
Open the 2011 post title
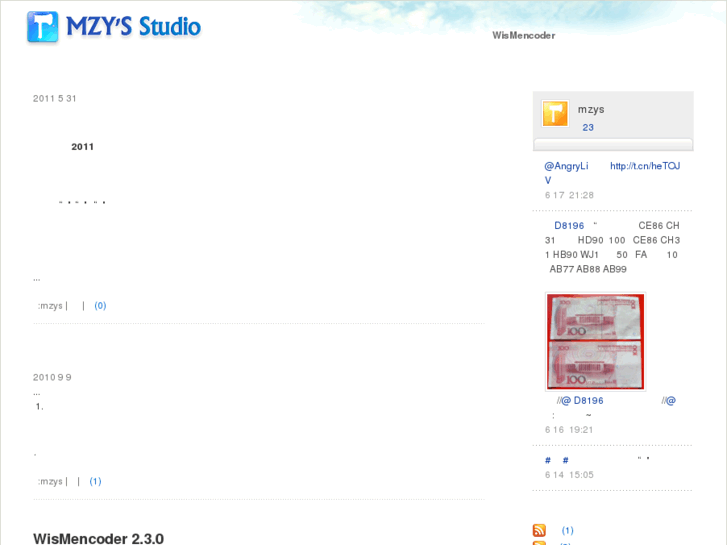click(83, 147)
